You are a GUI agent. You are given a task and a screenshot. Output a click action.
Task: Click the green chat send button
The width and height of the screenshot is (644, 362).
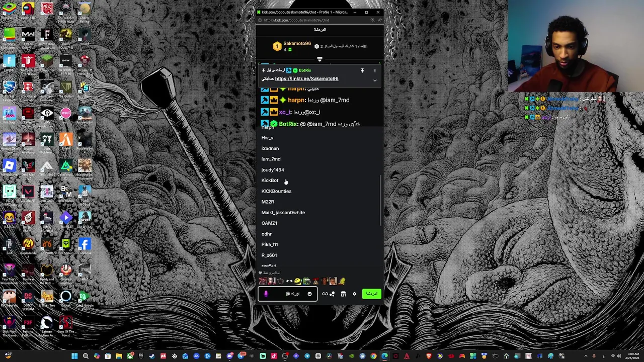tap(371, 294)
